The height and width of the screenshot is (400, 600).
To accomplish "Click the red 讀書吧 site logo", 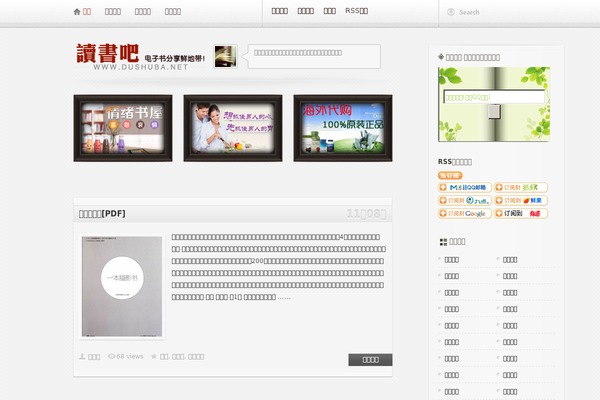I will tap(108, 53).
